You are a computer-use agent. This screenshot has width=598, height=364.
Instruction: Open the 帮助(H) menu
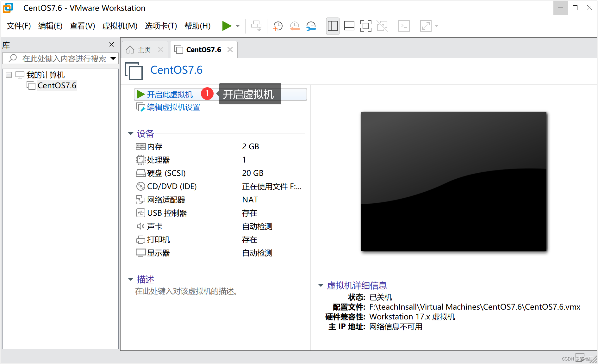(x=197, y=26)
